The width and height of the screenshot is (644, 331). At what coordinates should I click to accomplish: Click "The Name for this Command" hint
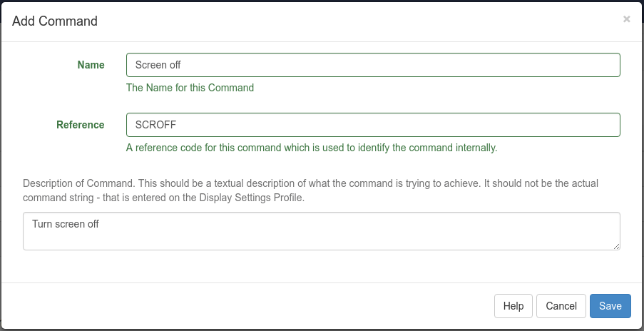click(190, 88)
